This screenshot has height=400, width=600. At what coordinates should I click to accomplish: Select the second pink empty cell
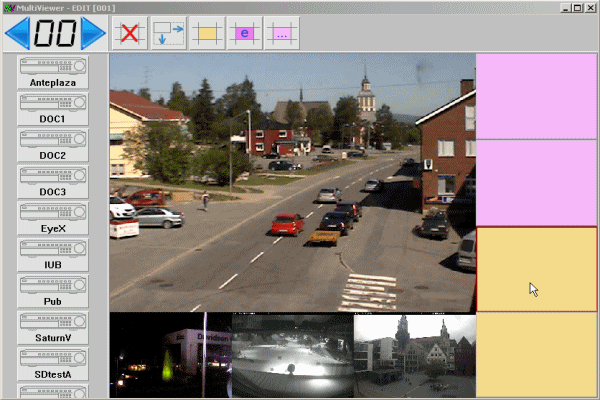click(x=536, y=183)
